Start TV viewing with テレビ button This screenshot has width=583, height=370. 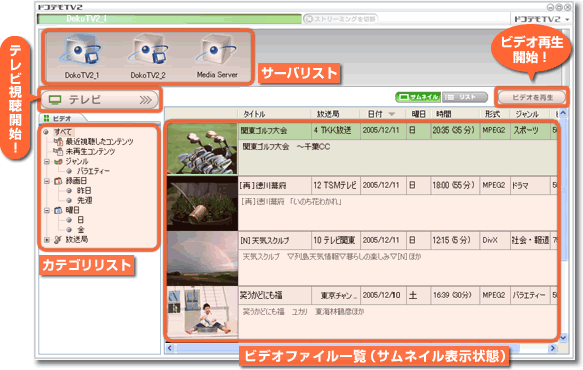coord(99,100)
